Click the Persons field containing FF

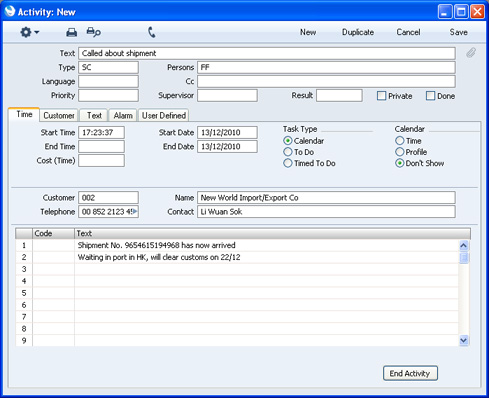326,67
